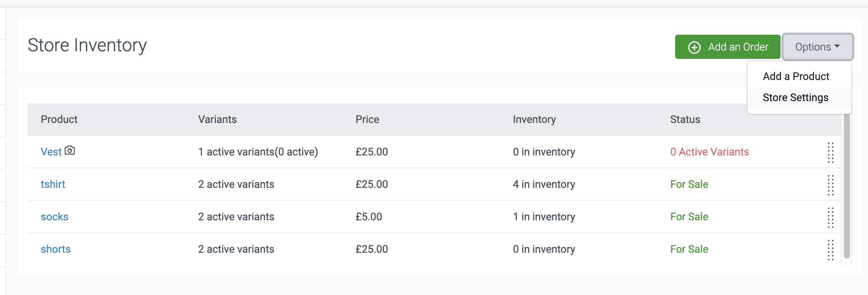868x295 pixels.
Task: Click the Inventory column header
Action: pos(534,119)
